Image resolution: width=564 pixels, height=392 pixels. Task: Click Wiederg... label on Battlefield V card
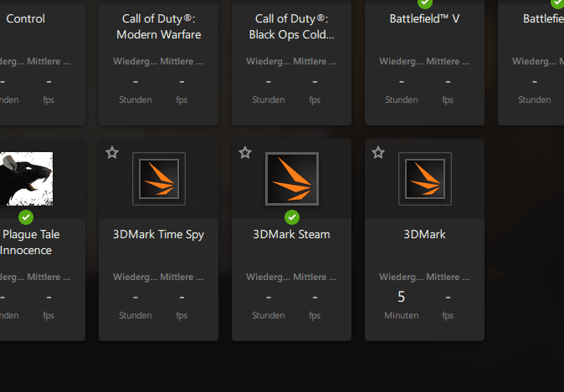[x=402, y=62]
